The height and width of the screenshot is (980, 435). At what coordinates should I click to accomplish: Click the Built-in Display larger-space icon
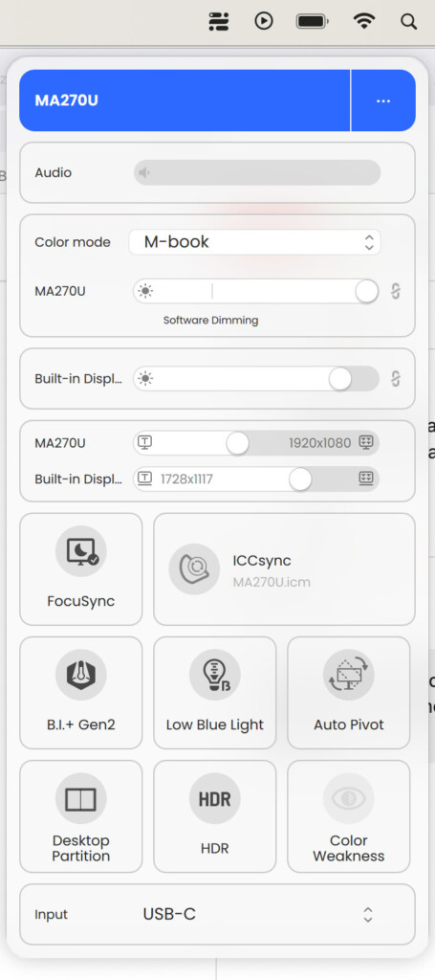[366, 479]
